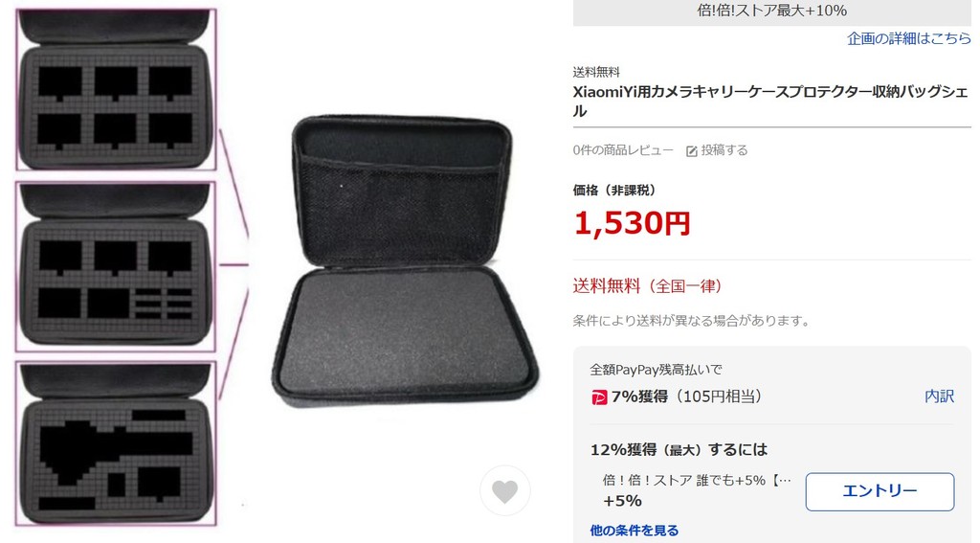Click the 倍！倍！ストア 誰でも+5% condition
This screenshot has width=980, height=543.
697,481
